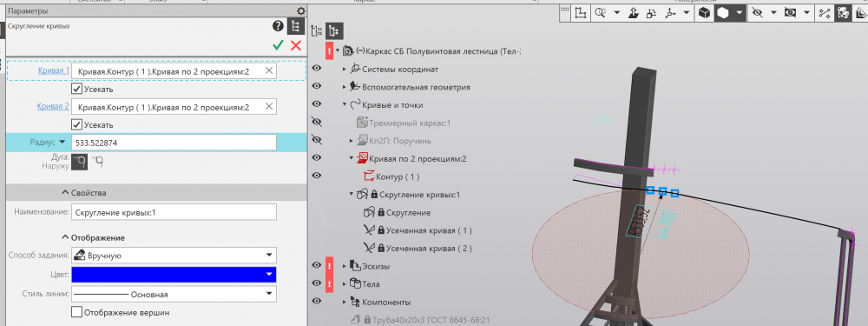Toggle the tree icon beside the help button

click(x=296, y=26)
